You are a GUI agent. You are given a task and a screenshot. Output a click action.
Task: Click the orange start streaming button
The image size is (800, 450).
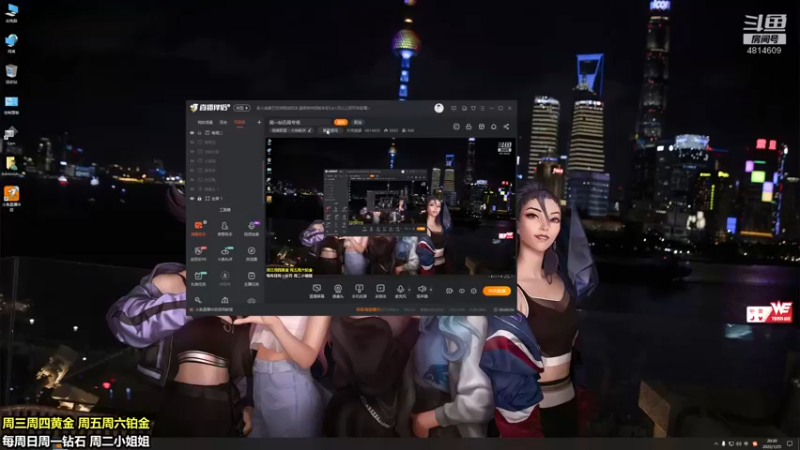[x=496, y=291]
